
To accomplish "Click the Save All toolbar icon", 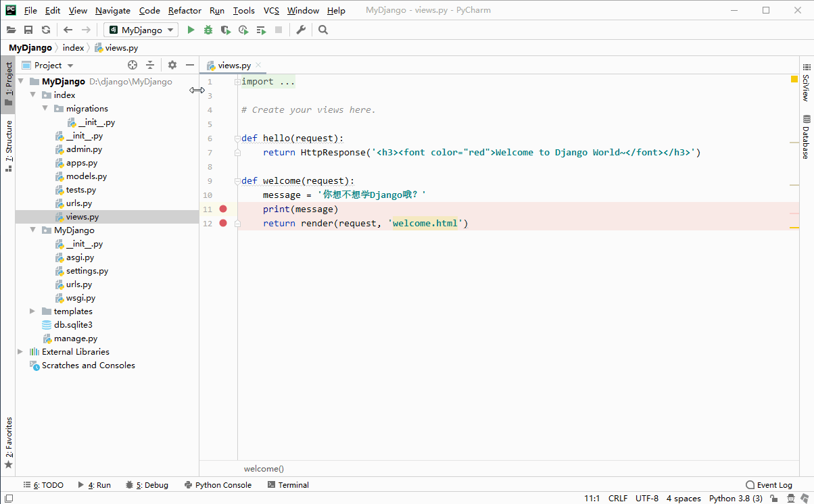I will coord(28,30).
